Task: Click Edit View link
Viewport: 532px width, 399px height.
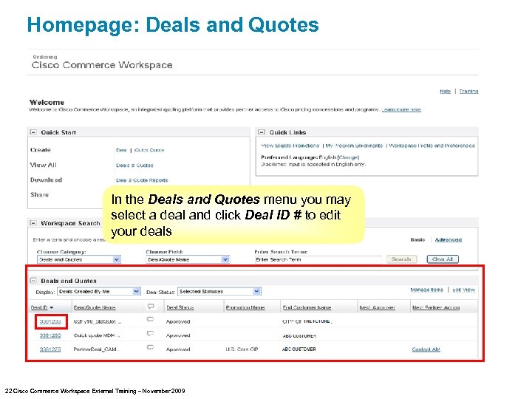Action: [x=464, y=290]
